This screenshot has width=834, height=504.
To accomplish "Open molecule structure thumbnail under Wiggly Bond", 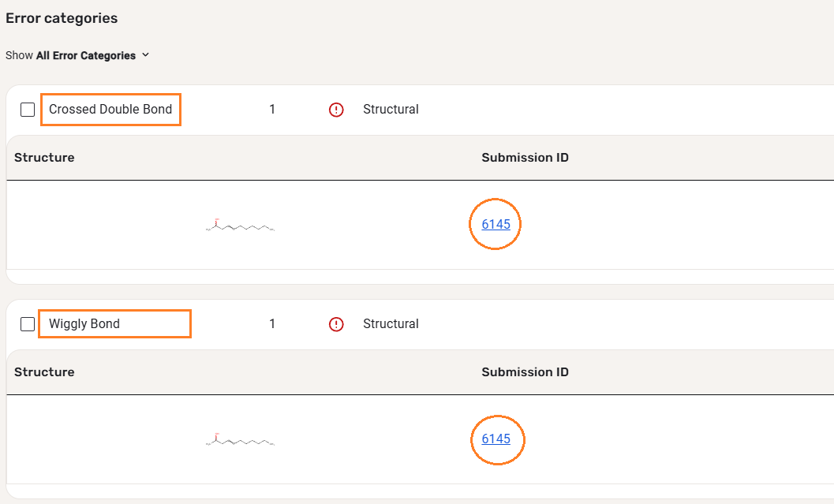I will click(x=240, y=441).
